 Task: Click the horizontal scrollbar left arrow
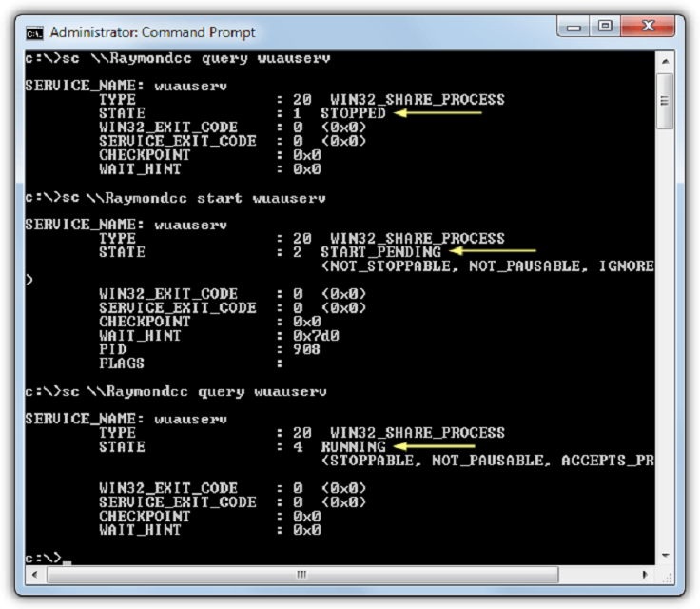click(35, 575)
